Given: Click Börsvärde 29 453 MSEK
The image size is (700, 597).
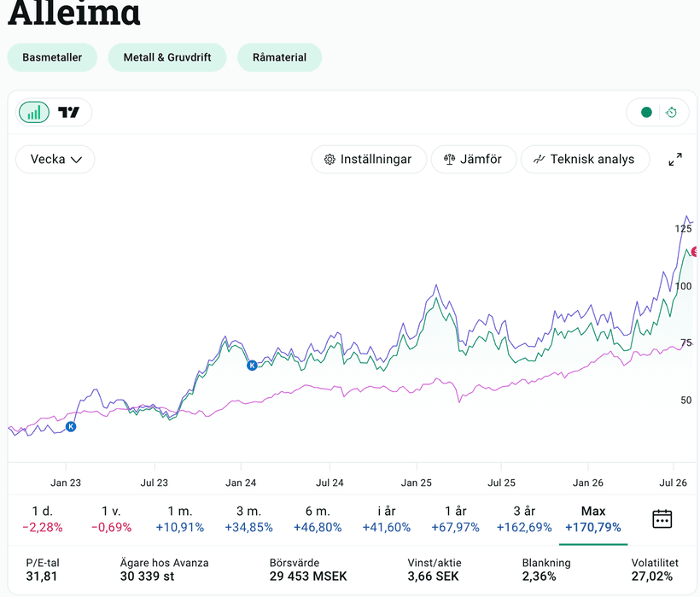Looking at the screenshot, I should [308, 570].
